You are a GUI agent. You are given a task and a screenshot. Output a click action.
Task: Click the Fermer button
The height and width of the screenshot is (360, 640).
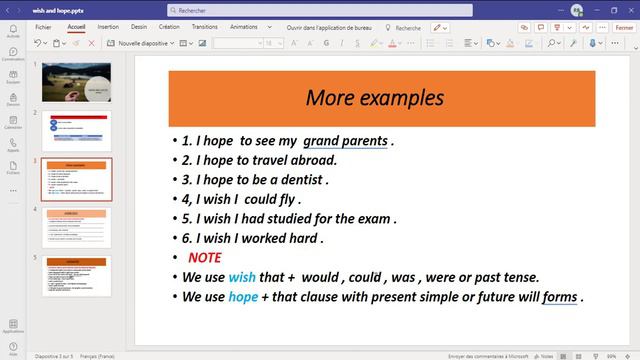pos(624,27)
